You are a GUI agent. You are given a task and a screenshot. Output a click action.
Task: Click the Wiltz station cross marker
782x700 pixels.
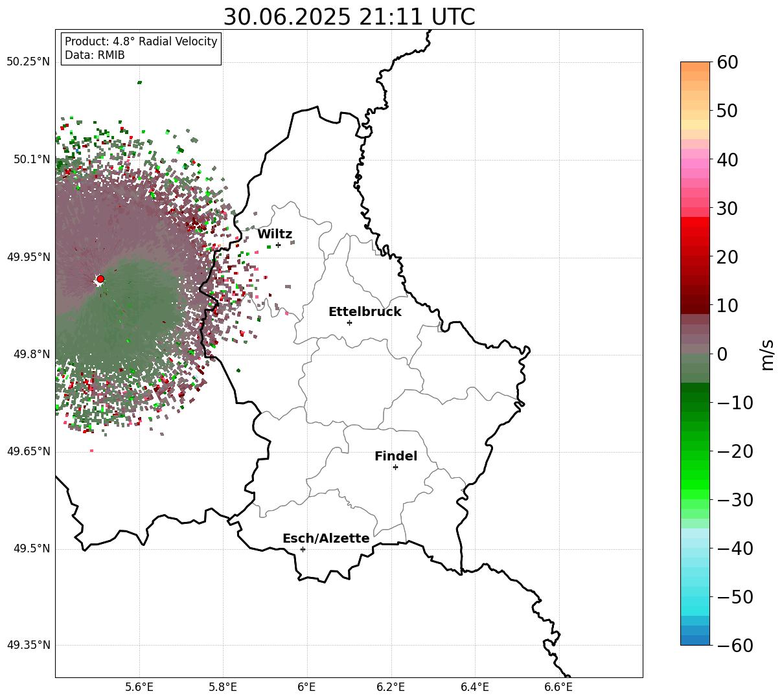(x=278, y=245)
